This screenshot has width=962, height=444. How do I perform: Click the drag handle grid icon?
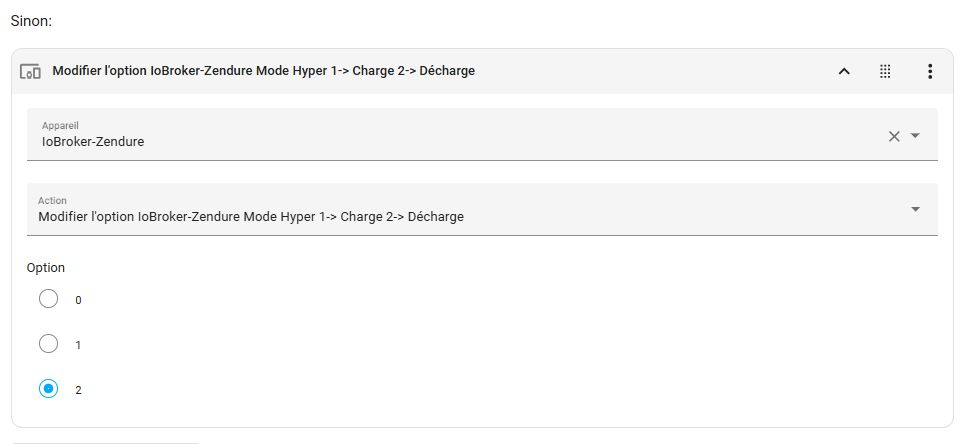(885, 71)
